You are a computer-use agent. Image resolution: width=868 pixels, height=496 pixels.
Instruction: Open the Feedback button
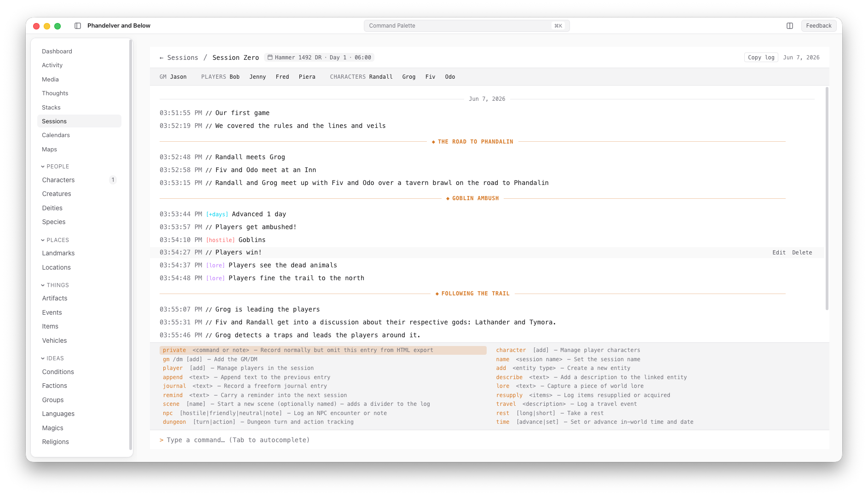pyautogui.click(x=818, y=26)
